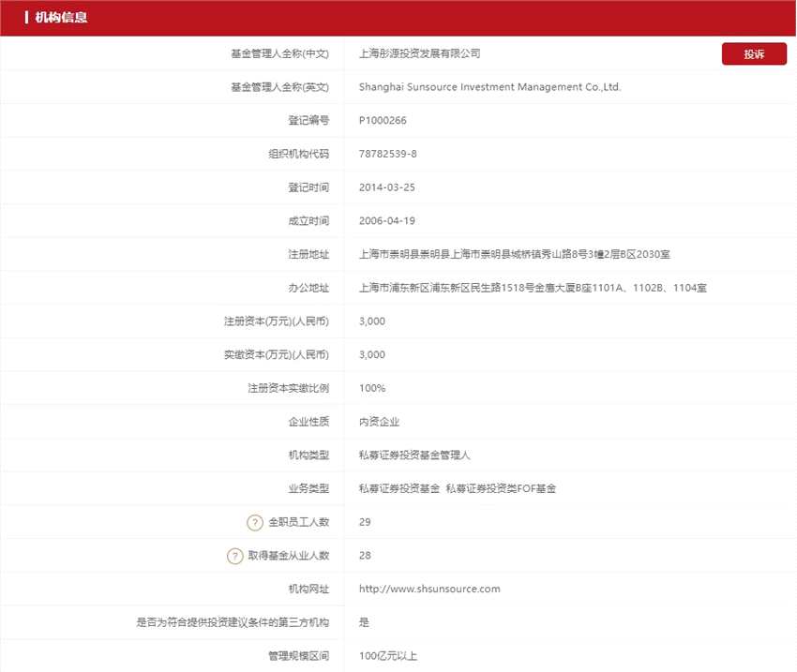The height and width of the screenshot is (672, 797).
Task: Click the 100亿元以上 management scale value
Action: 388,656
